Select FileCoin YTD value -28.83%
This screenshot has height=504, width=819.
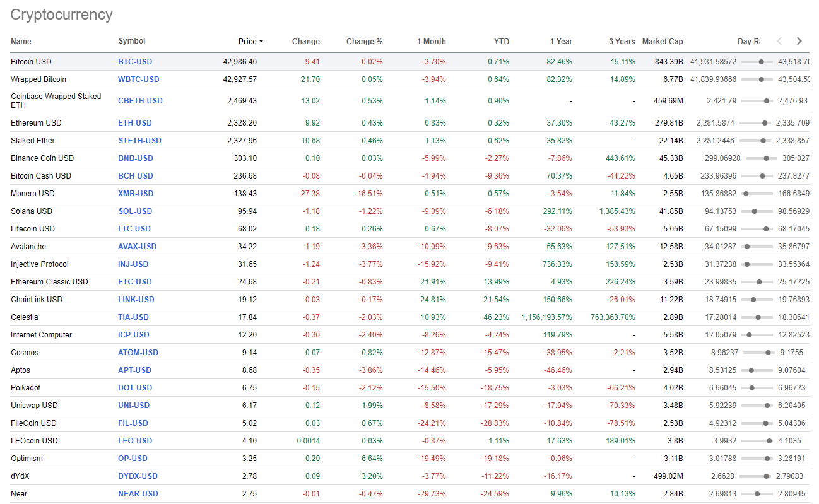coord(495,423)
